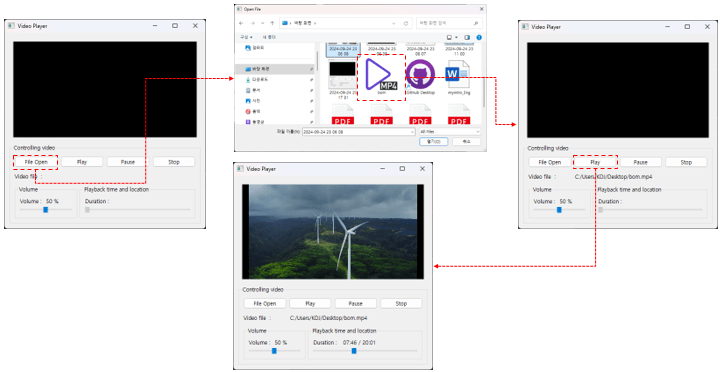Expand the file name combo box arrow
The width and height of the screenshot is (721, 372).
click(x=412, y=132)
